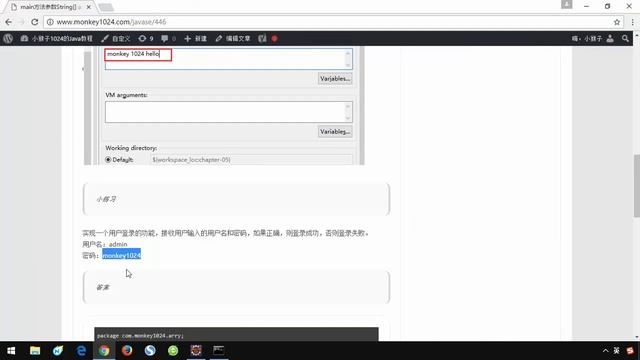Switch to Chrome on the taskbar
This screenshot has width=640, height=360.
[104, 351]
